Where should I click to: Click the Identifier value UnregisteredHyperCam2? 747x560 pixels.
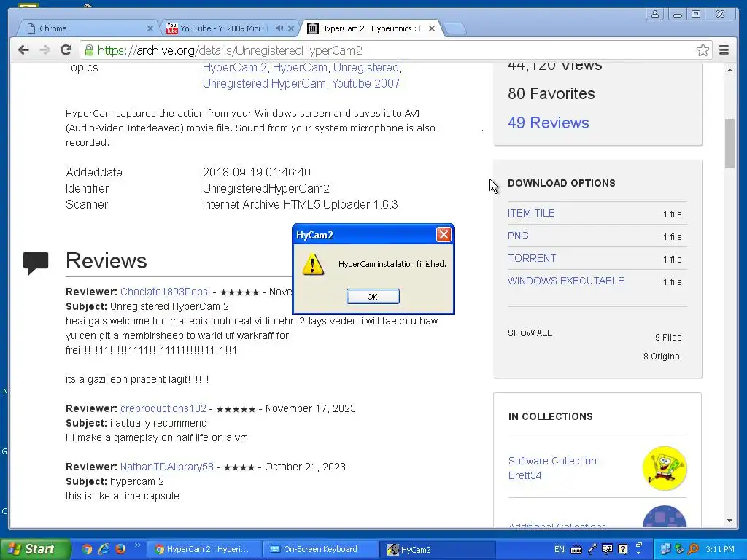[266, 189]
